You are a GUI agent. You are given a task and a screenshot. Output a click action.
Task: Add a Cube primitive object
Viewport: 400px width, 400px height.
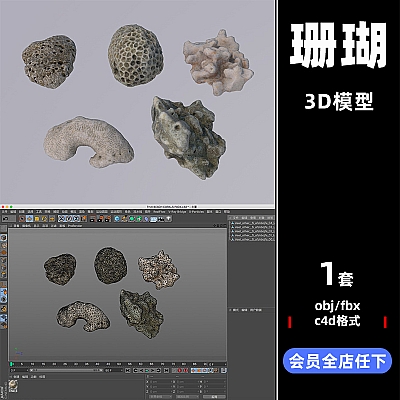click(117, 219)
